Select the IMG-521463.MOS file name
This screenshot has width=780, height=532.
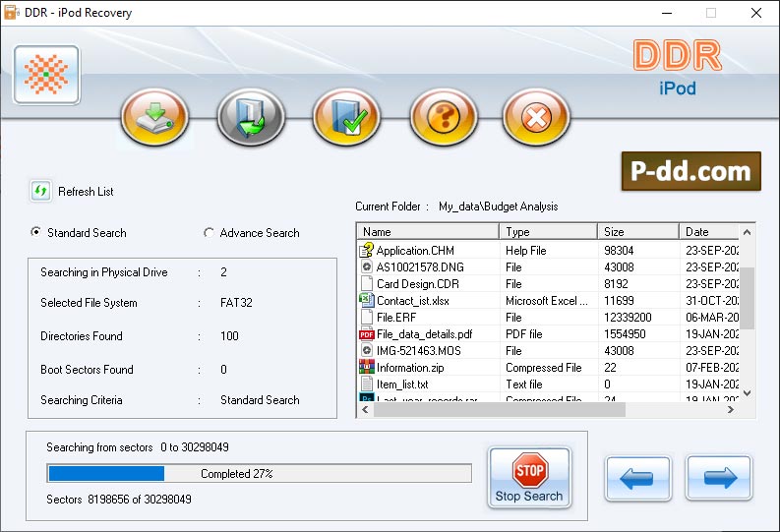(419, 351)
